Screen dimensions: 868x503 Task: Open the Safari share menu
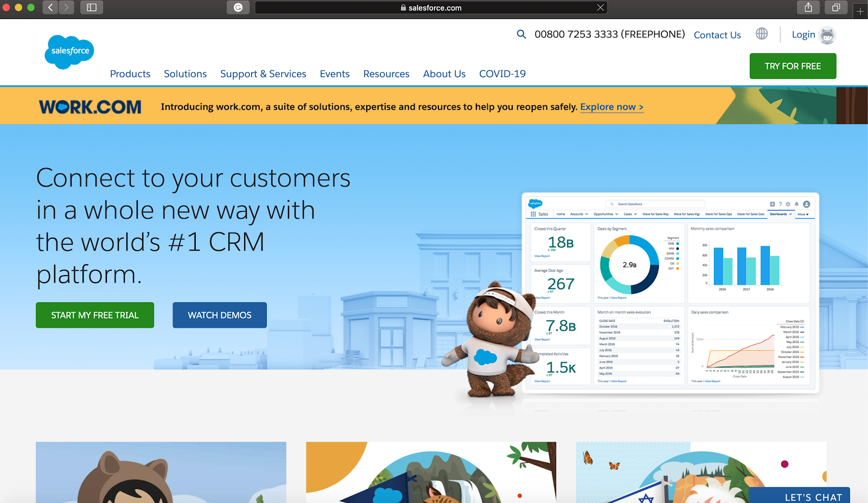click(808, 8)
